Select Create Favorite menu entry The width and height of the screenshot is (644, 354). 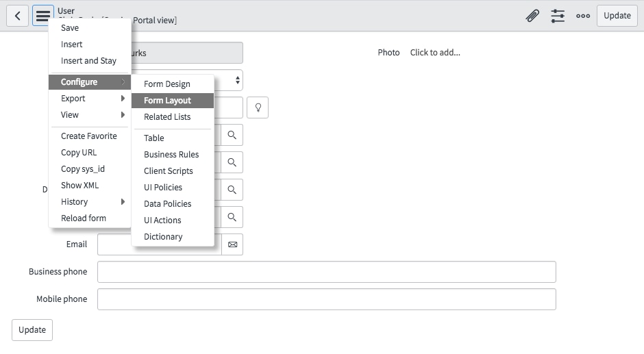pos(90,136)
